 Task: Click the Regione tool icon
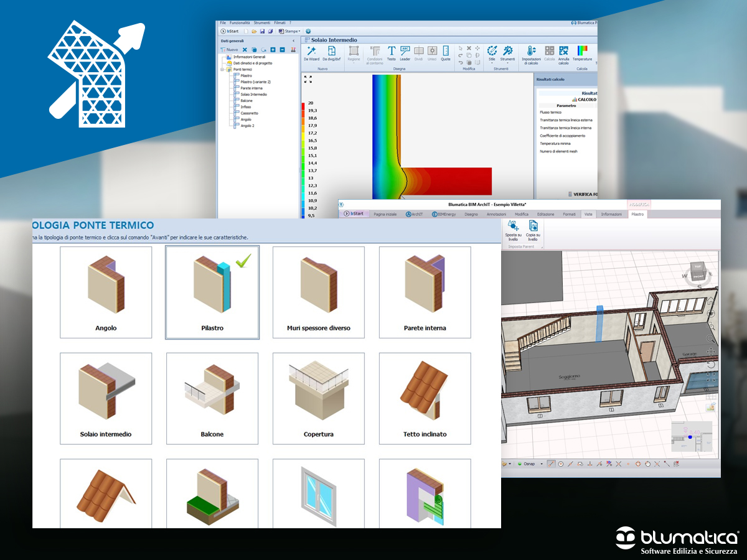pyautogui.click(x=354, y=51)
